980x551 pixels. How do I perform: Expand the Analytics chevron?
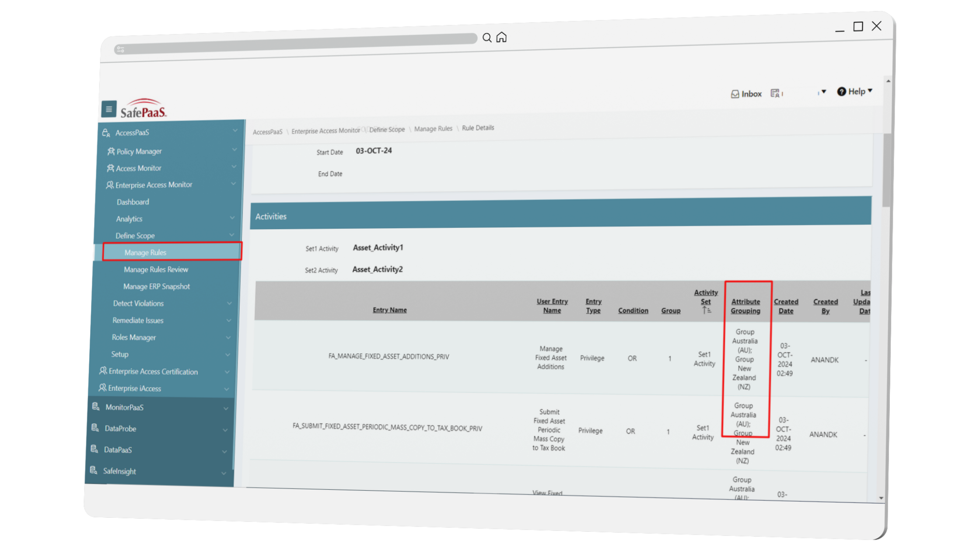pos(232,217)
